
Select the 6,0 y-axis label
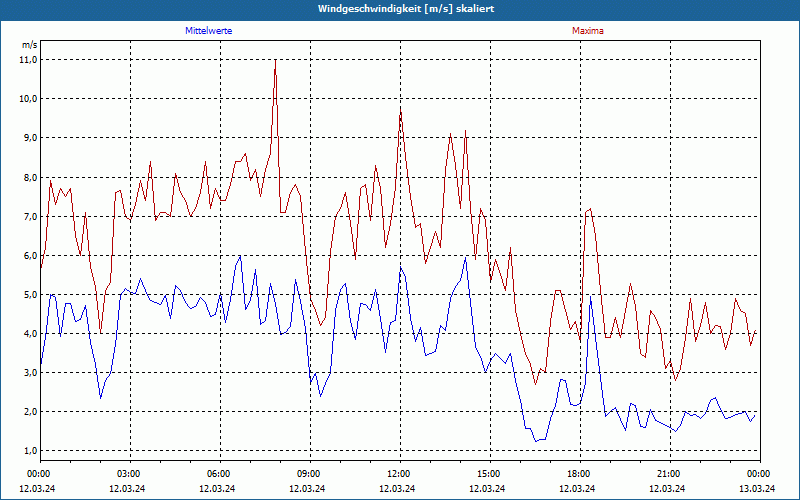(31, 256)
